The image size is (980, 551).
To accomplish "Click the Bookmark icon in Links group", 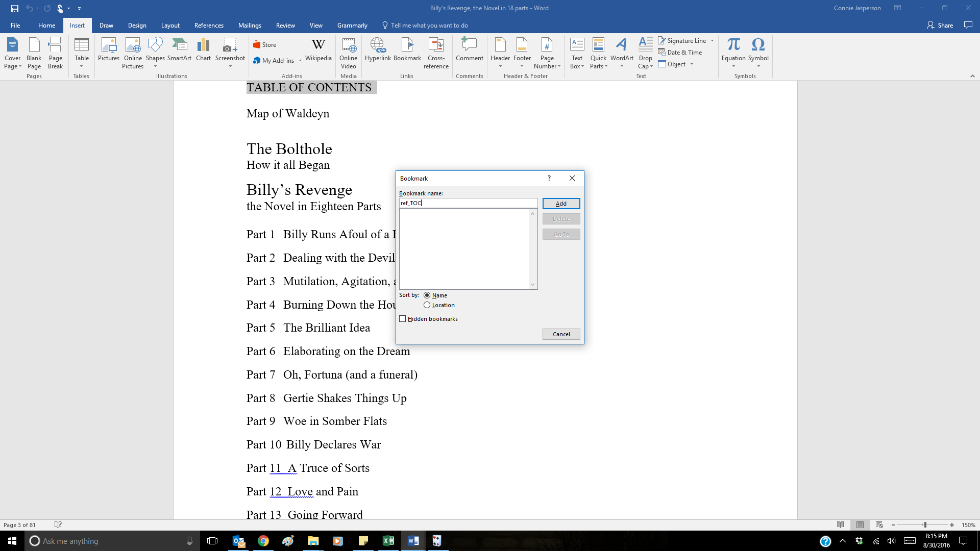I will coord(407,50).
